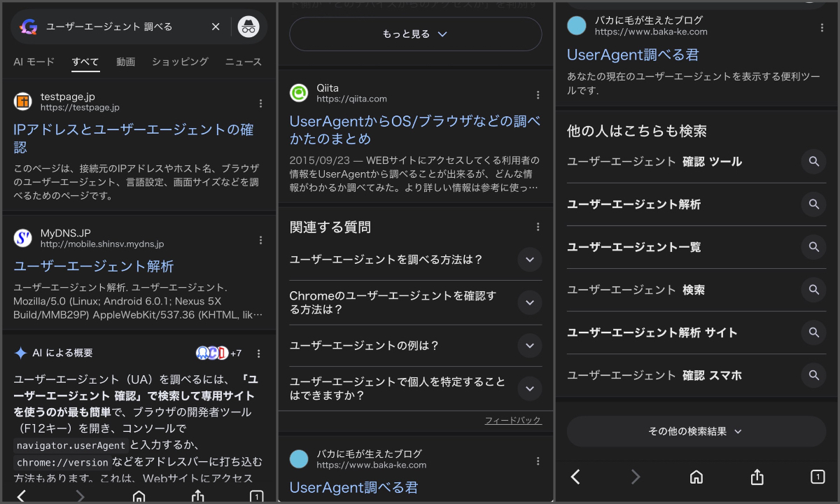
Task: Open the three-dot menu for Qiita result
Action: [538, 94]
